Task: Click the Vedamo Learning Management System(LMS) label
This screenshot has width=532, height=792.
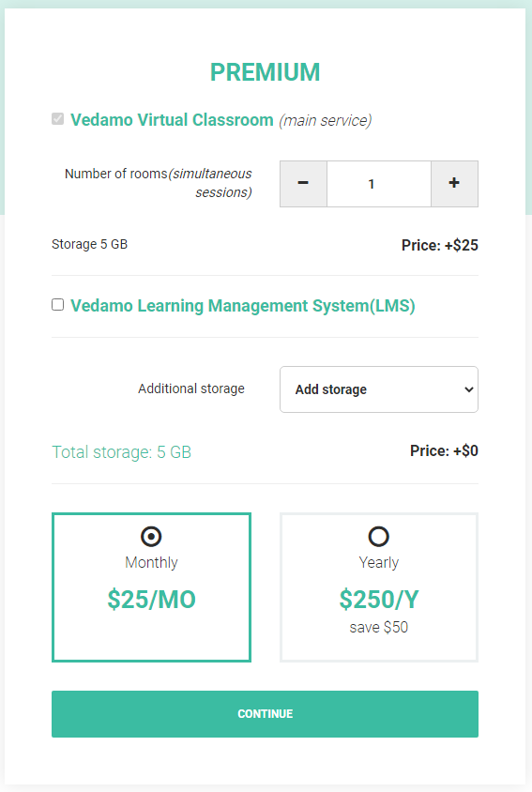Action: pyautogui.click(x=243, y=306)
